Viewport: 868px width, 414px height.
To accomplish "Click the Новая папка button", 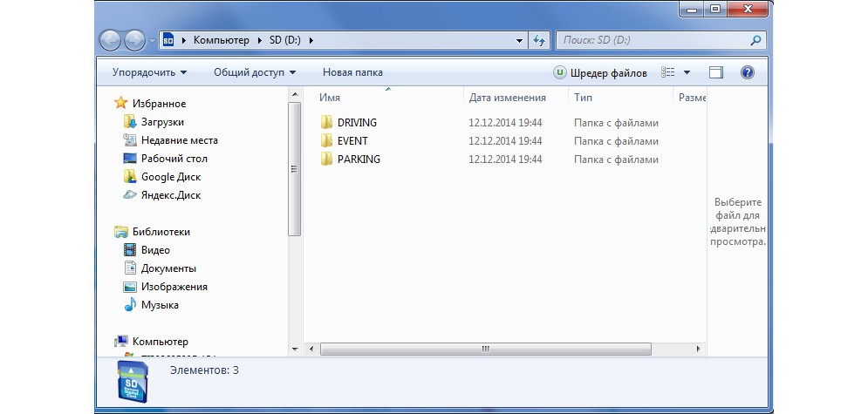I will coord(352,72).
